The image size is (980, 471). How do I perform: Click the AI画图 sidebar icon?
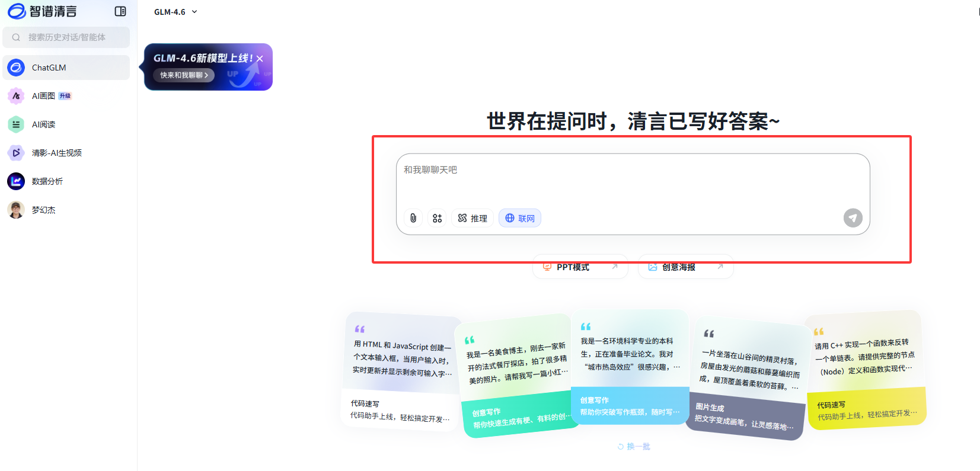click(x=16, y=96)
